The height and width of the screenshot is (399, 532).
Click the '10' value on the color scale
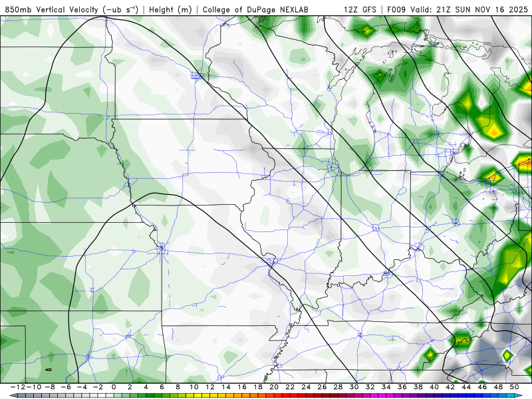click(x=194, y=387)
